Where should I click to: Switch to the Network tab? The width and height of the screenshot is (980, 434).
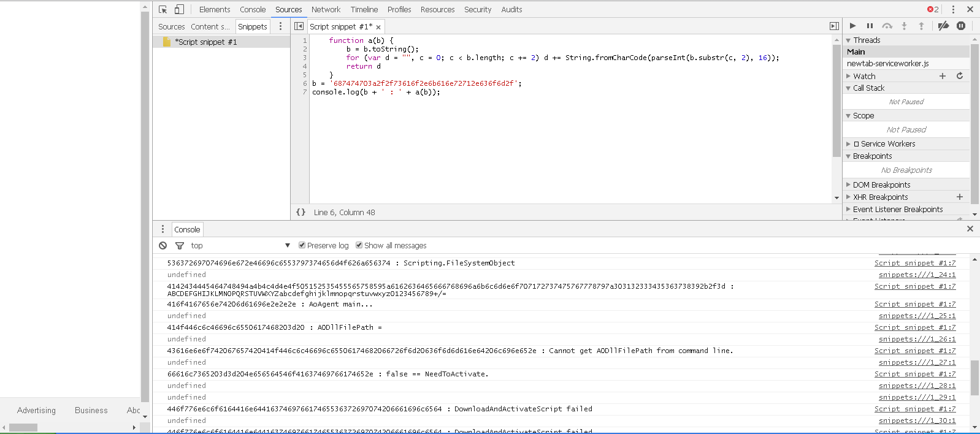pyautogui.click(x=326, y=9)
